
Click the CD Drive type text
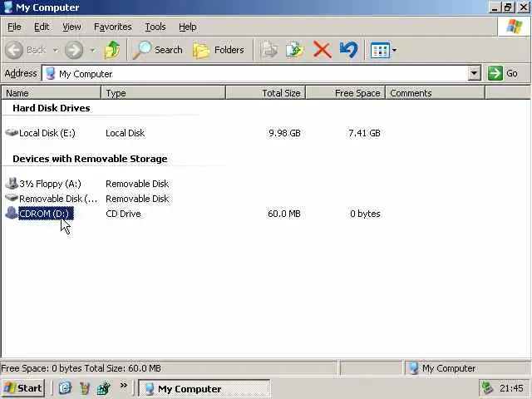click(123, 214)
